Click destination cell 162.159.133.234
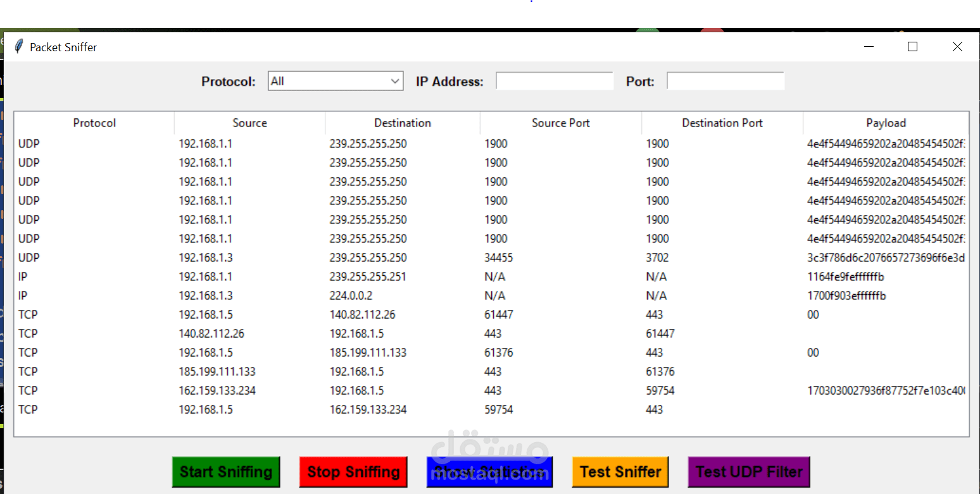Image resolution: width=980 pixels, height=494 pixels. click(368, 409)
